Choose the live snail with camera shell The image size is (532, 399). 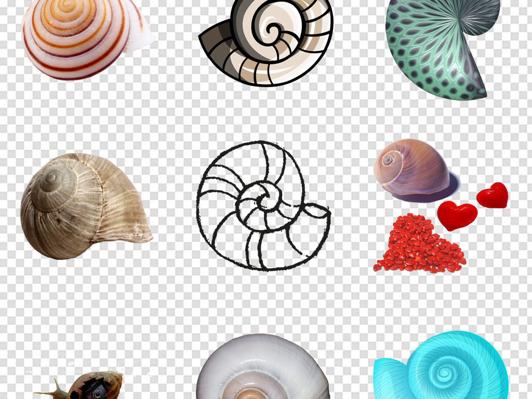coord(79,385)
